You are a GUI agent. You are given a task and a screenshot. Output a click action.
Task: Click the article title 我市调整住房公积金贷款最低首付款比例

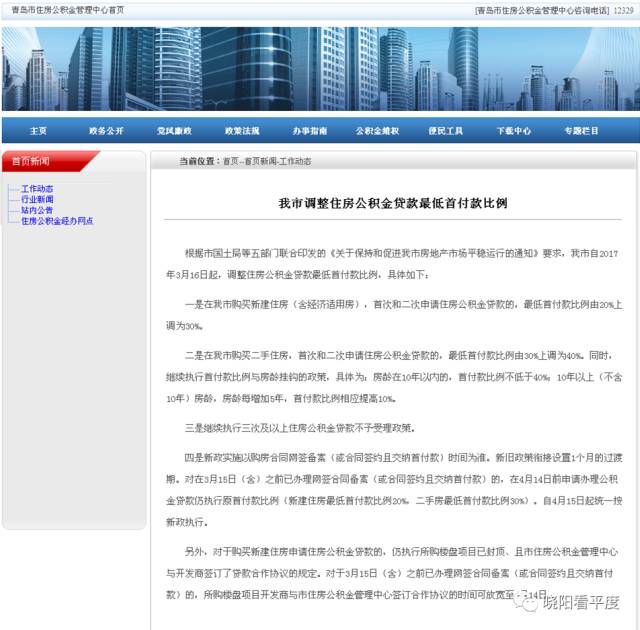point(393,203)
